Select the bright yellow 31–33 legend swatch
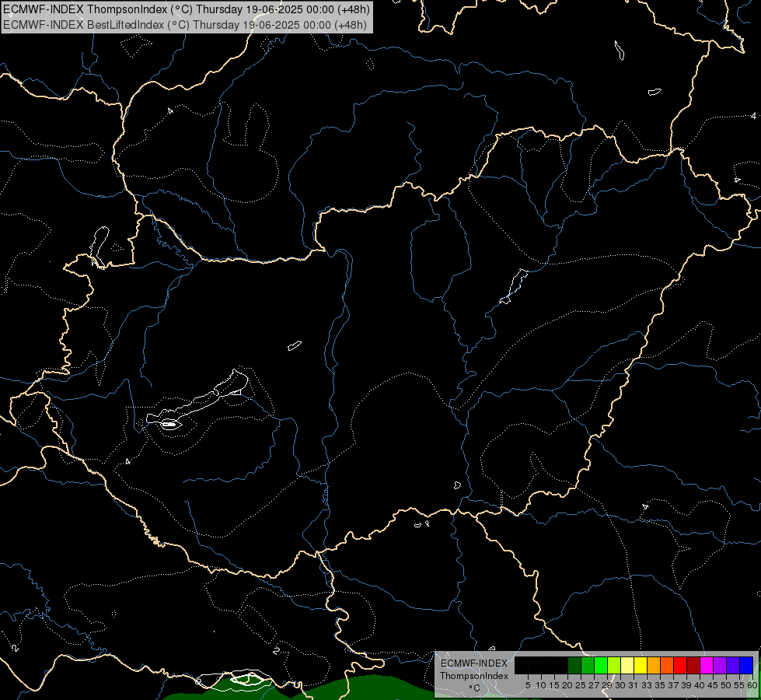761x700 pixels. tap(641, 665)
